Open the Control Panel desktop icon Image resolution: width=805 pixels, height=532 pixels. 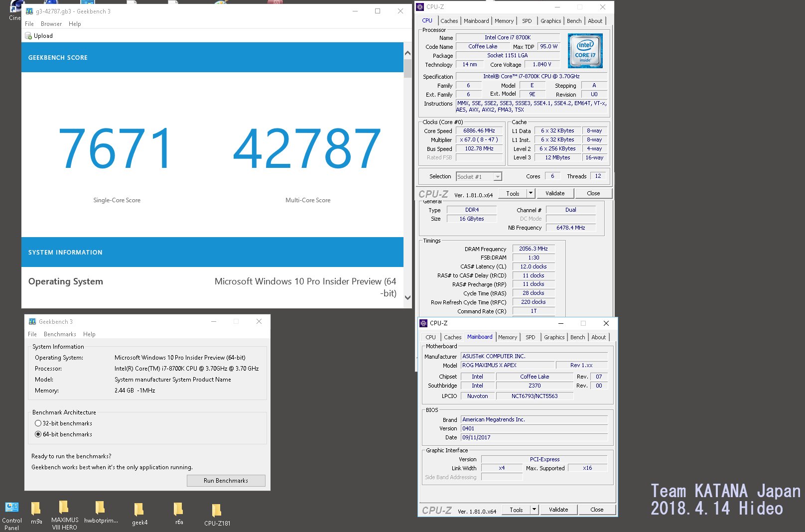11,508
